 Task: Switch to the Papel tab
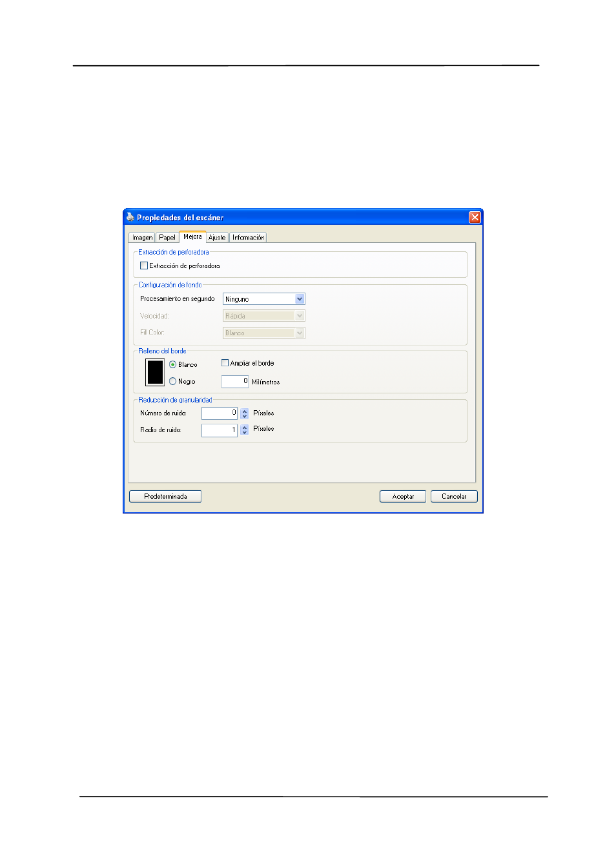(167, 238)
